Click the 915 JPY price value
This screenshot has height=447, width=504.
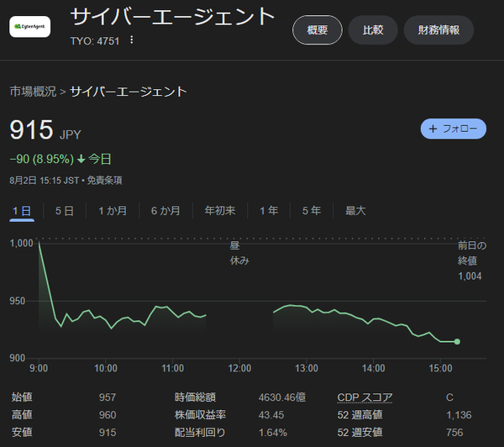tap(45, 129)
